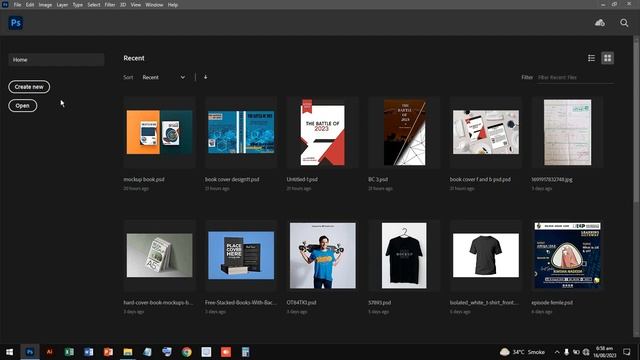This screenshot has width=640, height=360.
Task: Open the red screen recorder taskbar icon
Action: [226, 352]
